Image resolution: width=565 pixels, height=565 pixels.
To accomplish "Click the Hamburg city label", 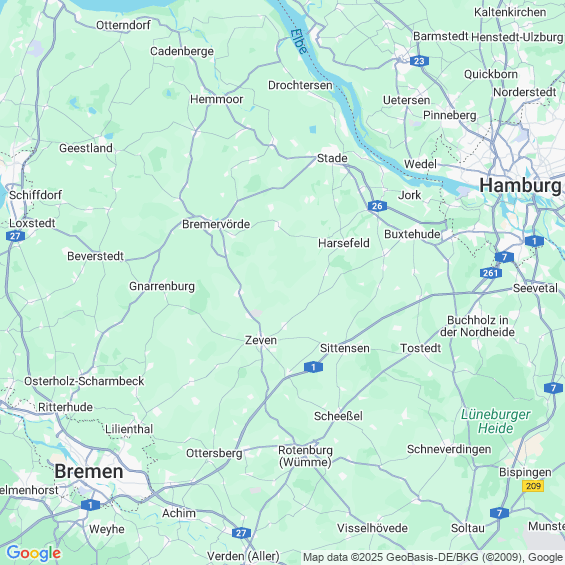I will [x=520, y=186].
